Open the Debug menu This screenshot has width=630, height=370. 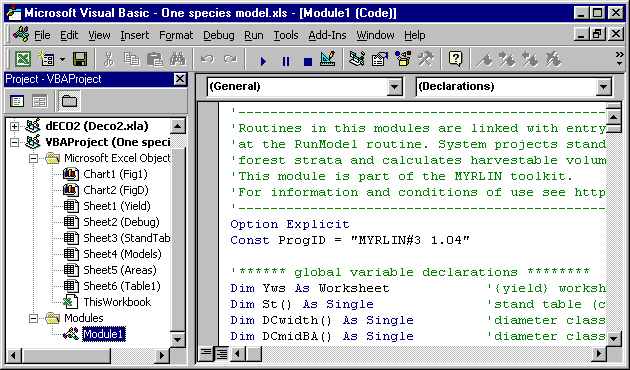(x=219, y=35)
